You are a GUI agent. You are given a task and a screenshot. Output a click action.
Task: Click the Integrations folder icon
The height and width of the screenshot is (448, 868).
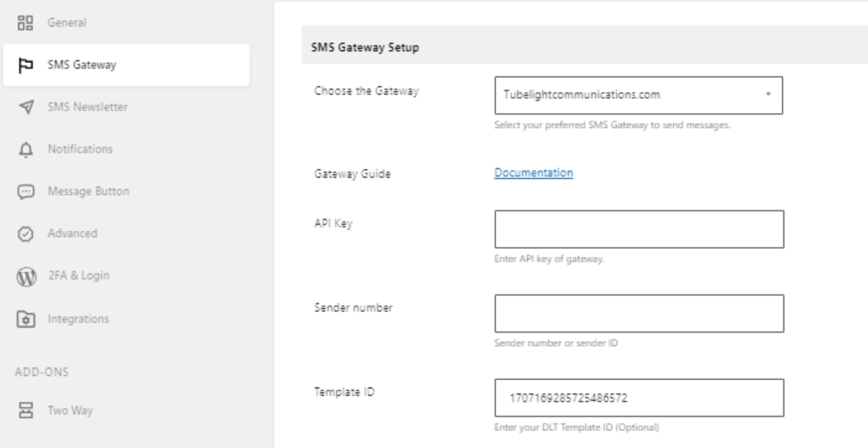25,319
